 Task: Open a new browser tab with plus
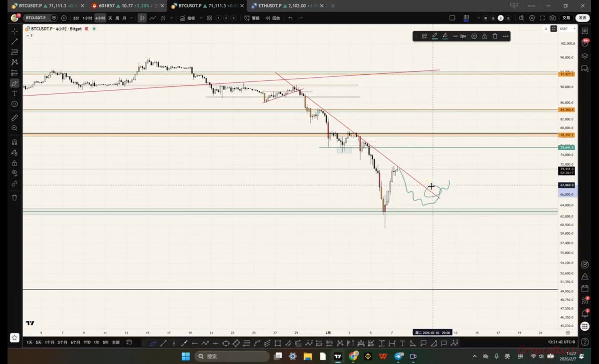click(333, 6)
